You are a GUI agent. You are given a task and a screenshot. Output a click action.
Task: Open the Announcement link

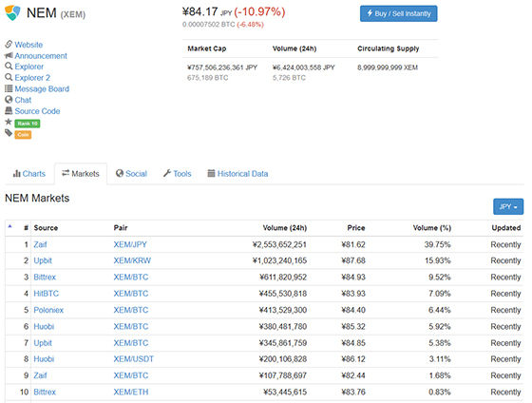41,56
